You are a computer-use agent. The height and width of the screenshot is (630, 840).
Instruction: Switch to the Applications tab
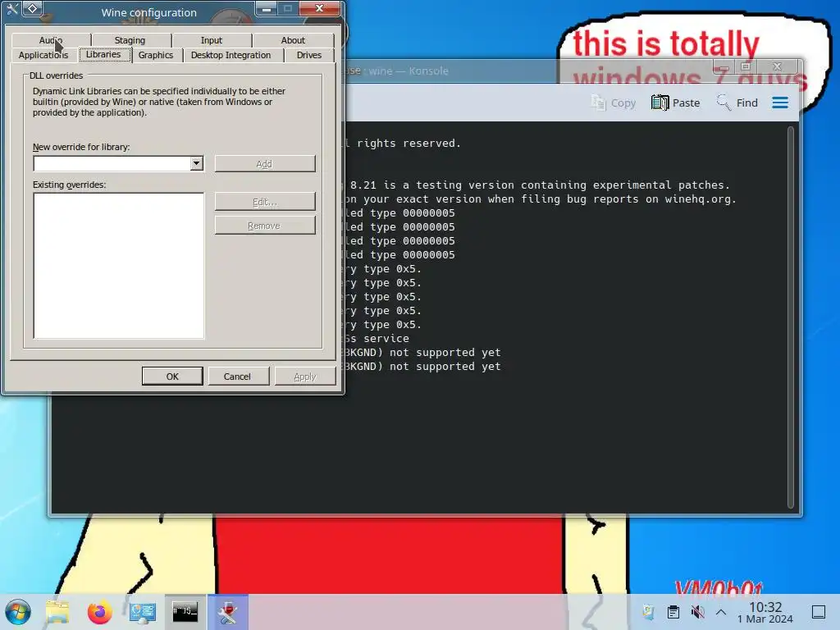pyautogui.click(x=43, y=55)
